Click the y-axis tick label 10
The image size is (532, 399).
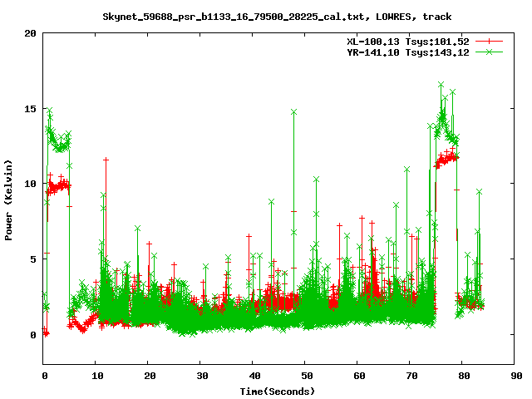tap(30, 184)
